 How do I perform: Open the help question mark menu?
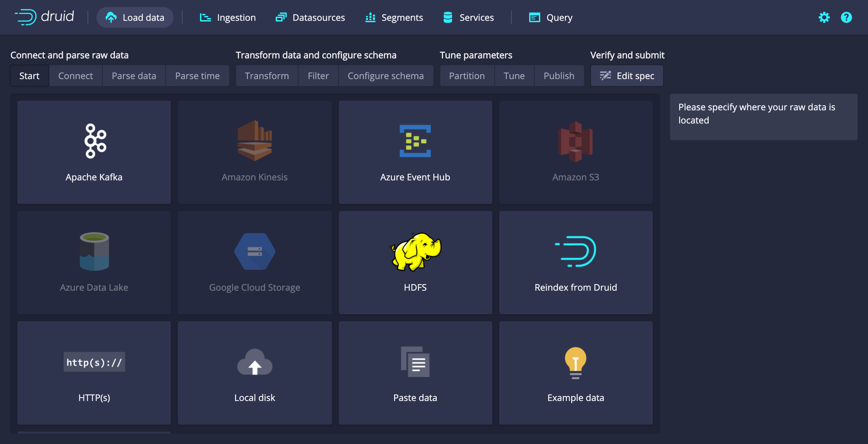click(x=846, y=17)
